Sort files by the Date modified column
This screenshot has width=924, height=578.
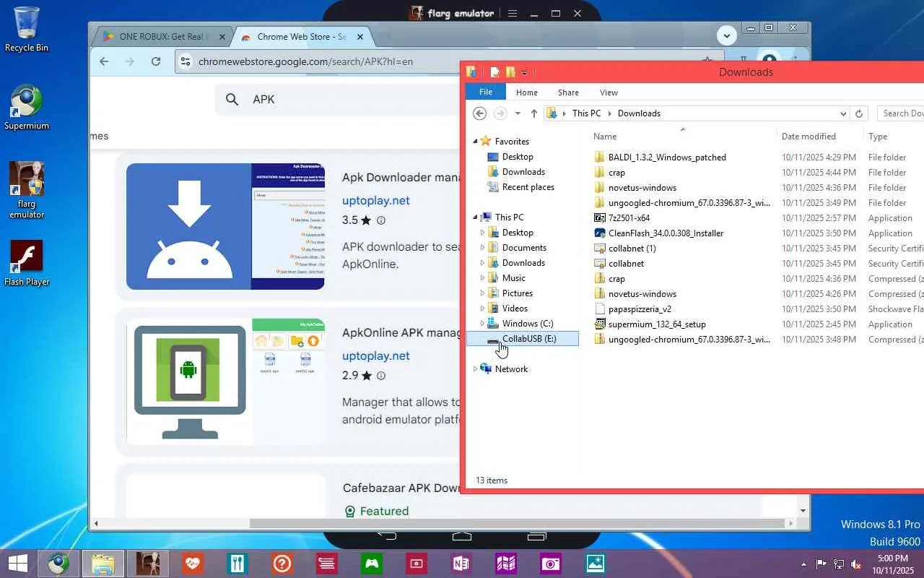point(808,137)
